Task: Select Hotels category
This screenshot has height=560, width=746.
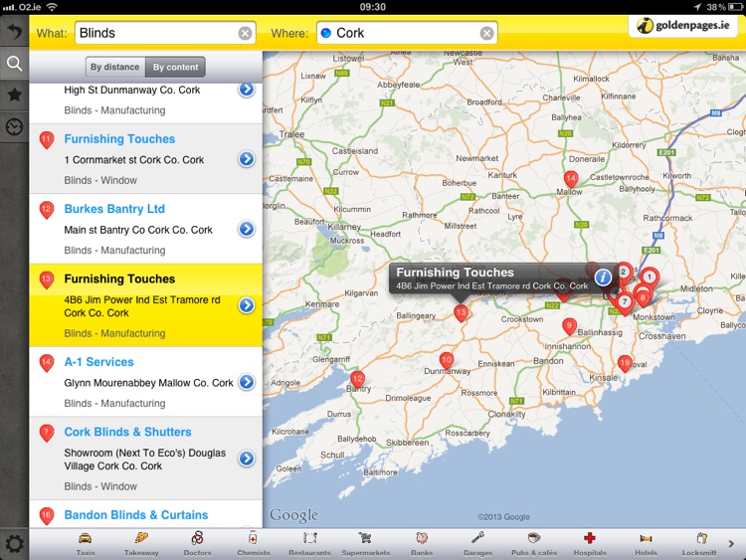Action: 646,544
